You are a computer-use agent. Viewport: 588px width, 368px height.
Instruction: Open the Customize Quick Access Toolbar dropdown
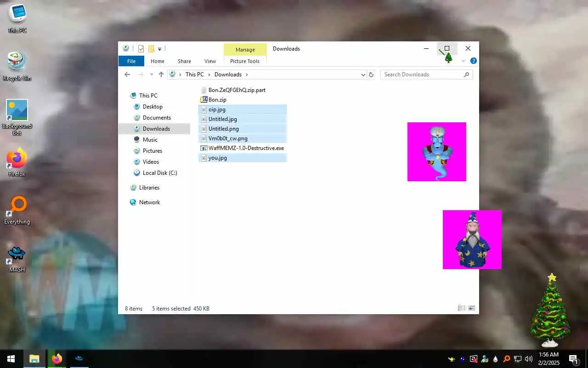[159, 49]
